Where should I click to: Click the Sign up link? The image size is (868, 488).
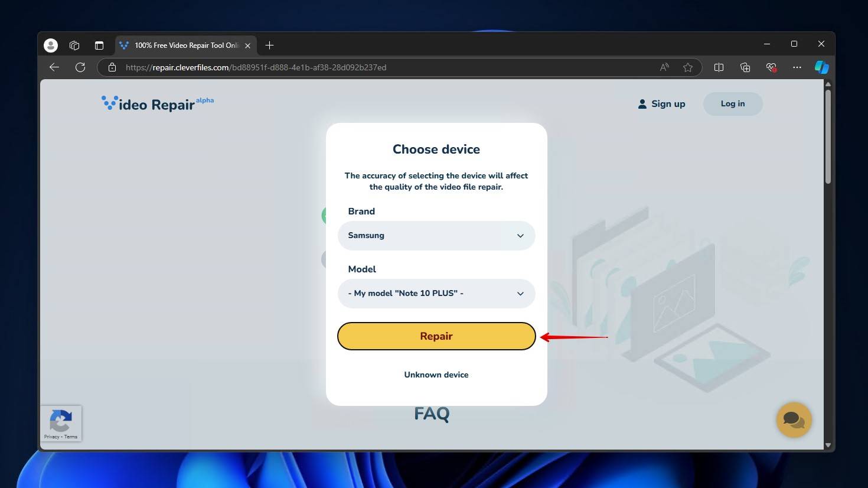661,104
